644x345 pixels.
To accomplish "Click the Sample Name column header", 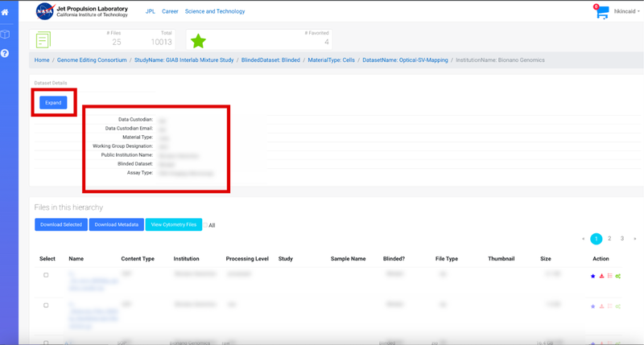I will (349, 259).
